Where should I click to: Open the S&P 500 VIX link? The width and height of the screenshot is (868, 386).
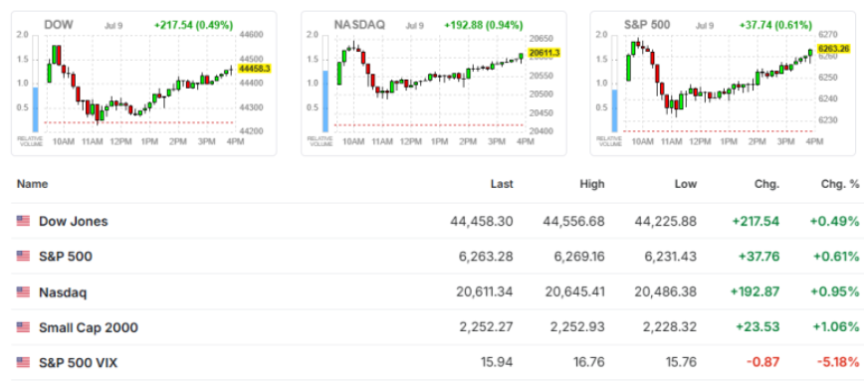(x=78, y=363)
